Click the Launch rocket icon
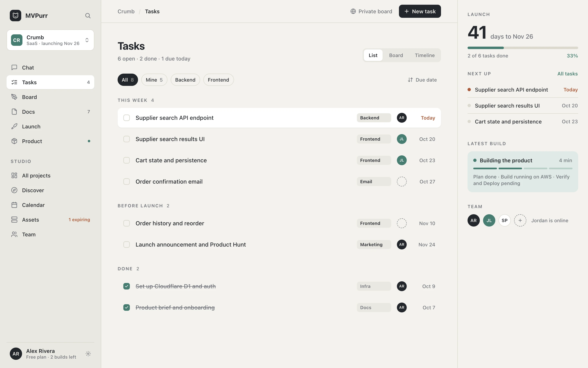 (14, 126)
